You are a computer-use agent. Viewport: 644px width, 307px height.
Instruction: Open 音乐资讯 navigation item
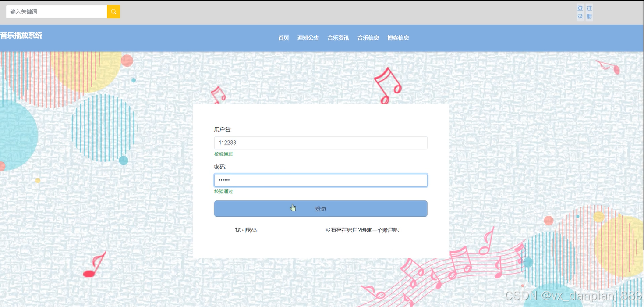tap(338, 38)
